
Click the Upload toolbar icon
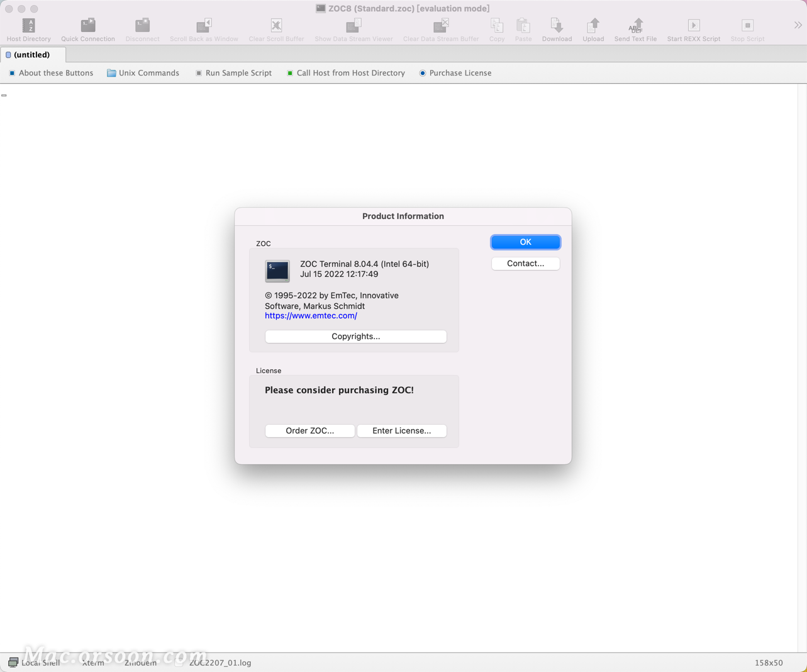[x=593, y=25]
